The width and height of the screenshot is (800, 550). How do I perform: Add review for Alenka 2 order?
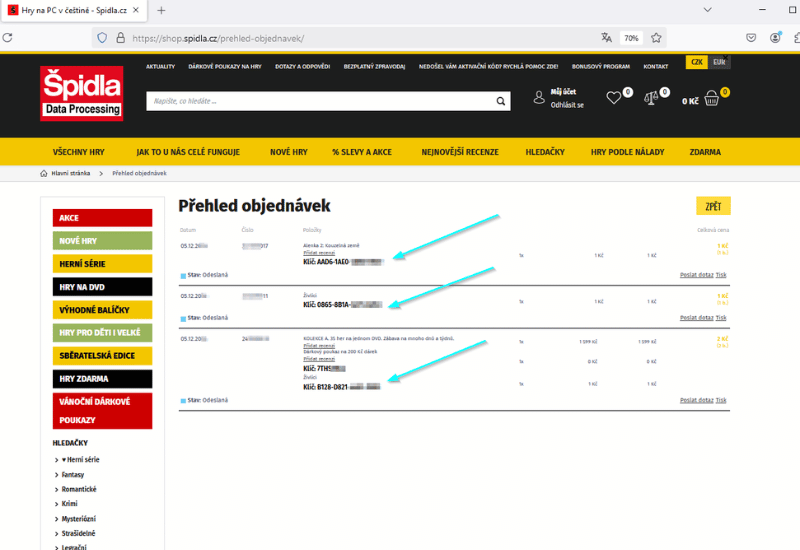[x=319, y=253]
